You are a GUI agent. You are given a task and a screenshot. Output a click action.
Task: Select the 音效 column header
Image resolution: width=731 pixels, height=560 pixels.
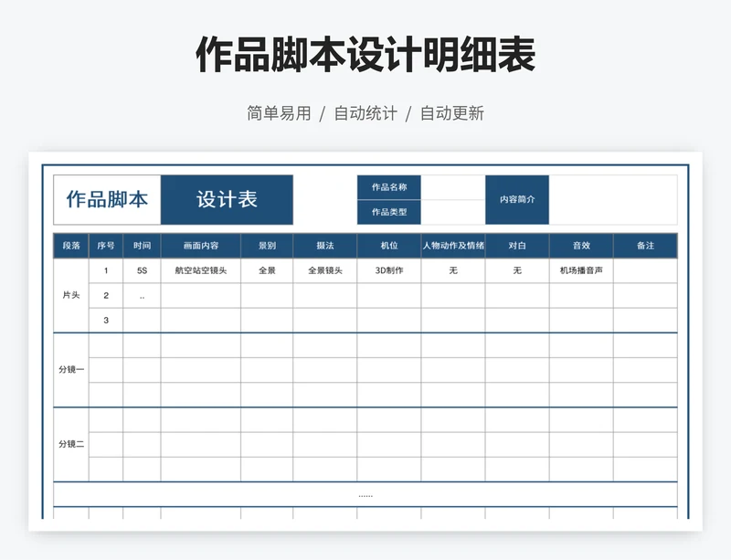coord(581,246)
